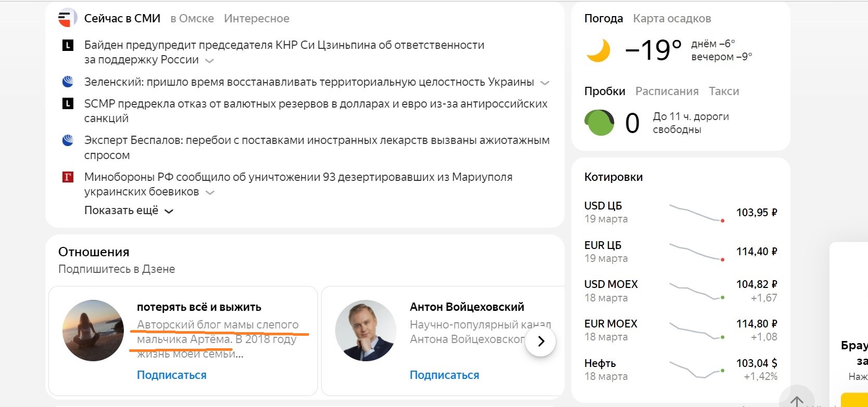Viewport: 868px width, 407px height.
Task: Click the scroll-to-top arrow icon
Action: click(x=797, y=401)
